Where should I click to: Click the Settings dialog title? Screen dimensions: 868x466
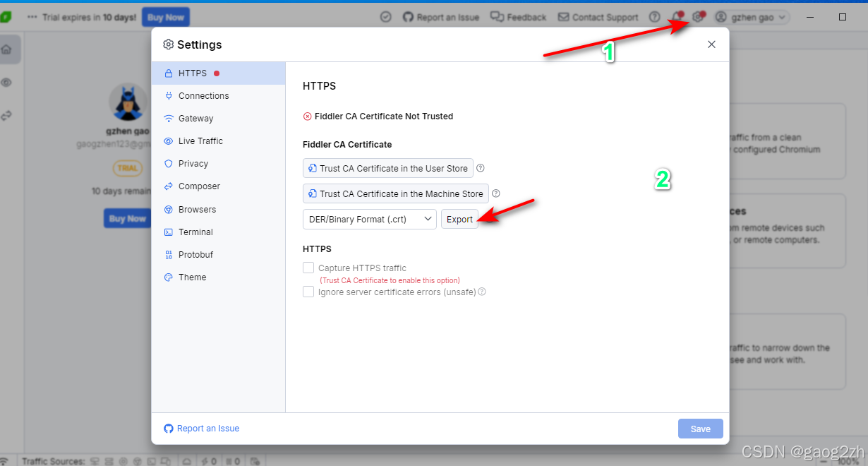tap(199, 44)
